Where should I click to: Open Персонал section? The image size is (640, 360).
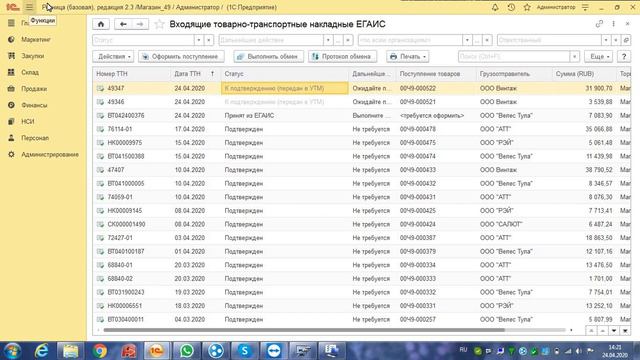click(x=35, y=138)
